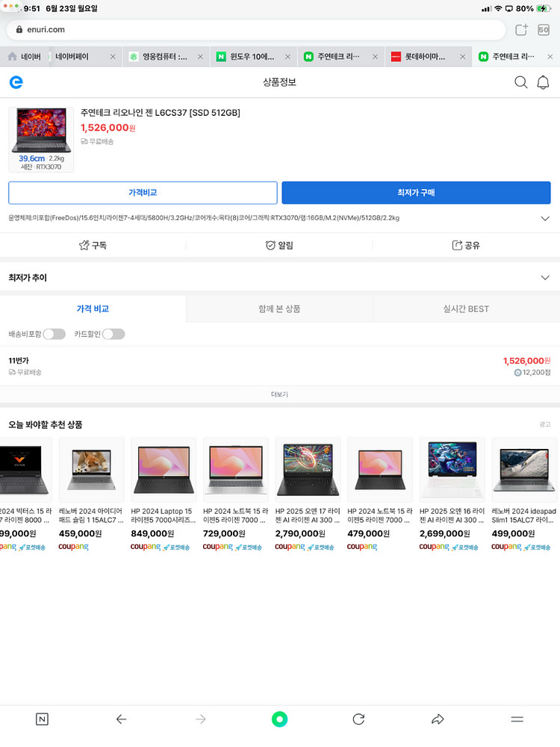The height and width of the screenshot is (747, 560).
Task: Open HP 2025 오멘 17 2,790,000원 item
Action: click(308, 494)
